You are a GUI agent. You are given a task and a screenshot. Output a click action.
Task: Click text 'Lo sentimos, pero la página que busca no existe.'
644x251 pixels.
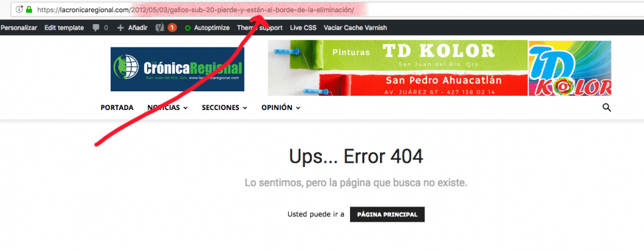coord(356,183)
